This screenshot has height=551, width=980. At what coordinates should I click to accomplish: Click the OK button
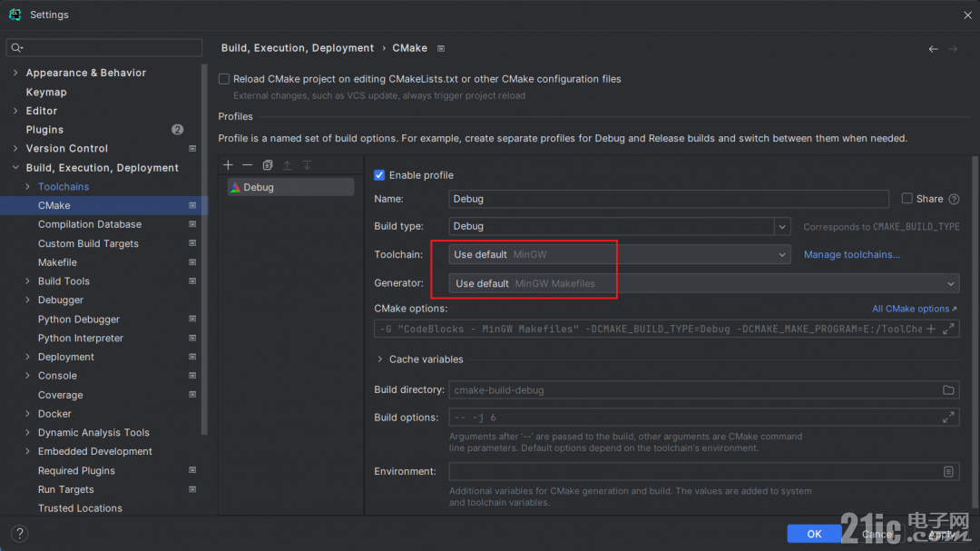(814, 534)
